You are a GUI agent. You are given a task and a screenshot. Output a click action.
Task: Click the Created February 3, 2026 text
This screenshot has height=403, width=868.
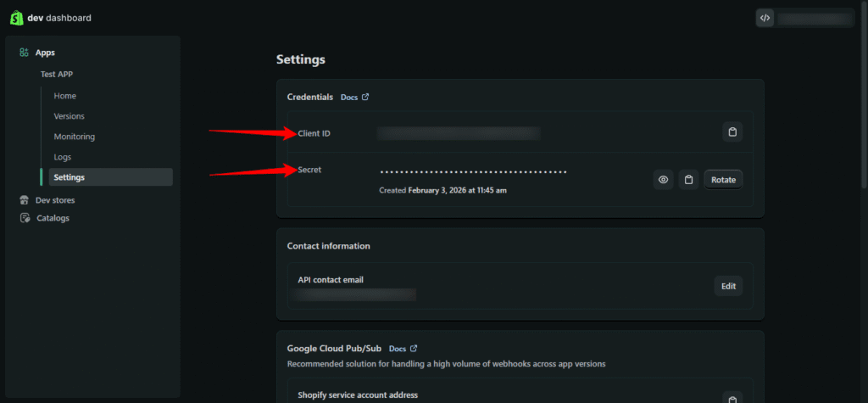[x=442, y=190]
